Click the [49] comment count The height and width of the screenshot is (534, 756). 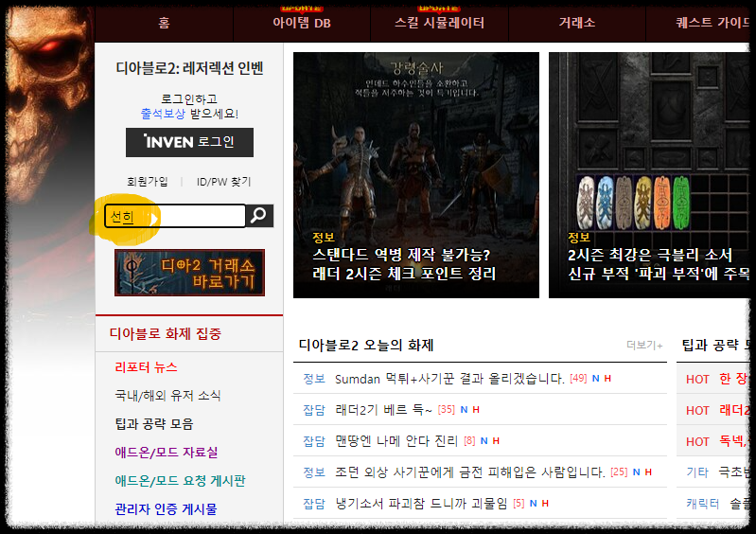[578, 378]
